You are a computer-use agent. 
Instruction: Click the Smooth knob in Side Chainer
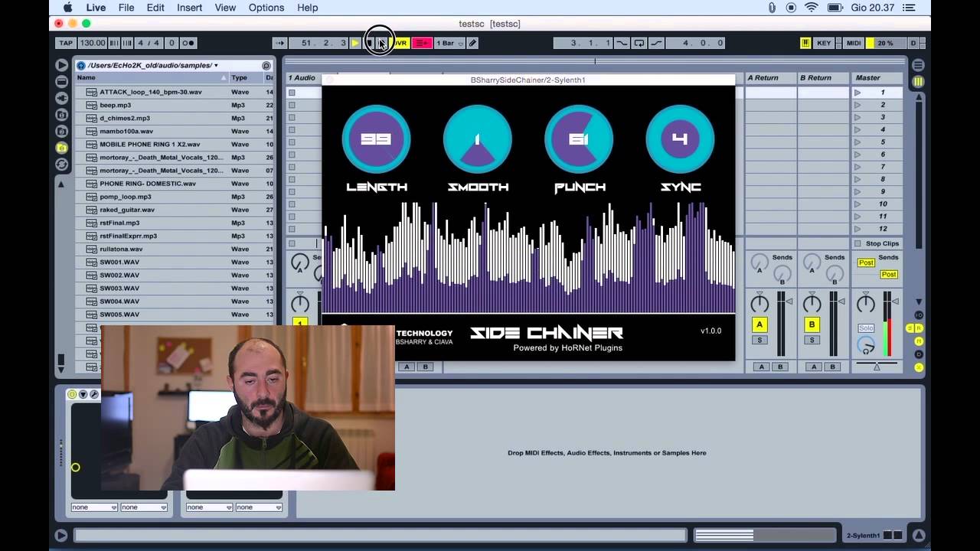click(478, 139)
